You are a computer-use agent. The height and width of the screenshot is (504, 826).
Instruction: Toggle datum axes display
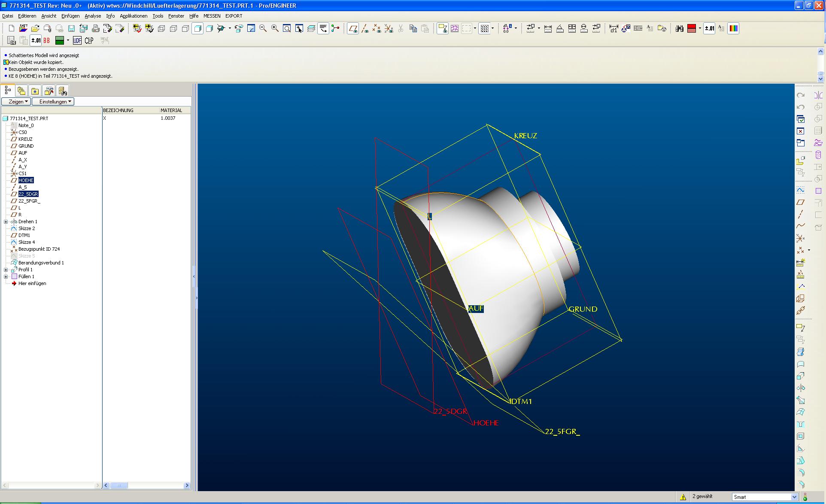pos(364,28)
